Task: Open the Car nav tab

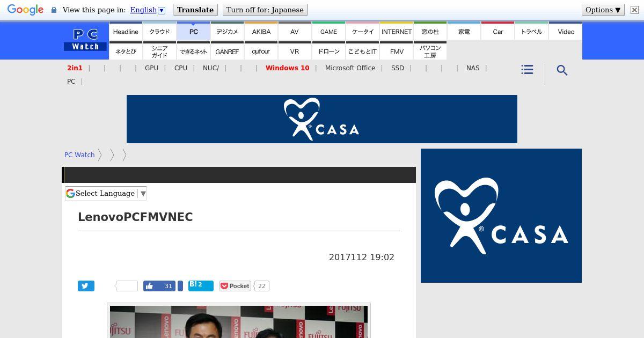Action: (497, 31)
